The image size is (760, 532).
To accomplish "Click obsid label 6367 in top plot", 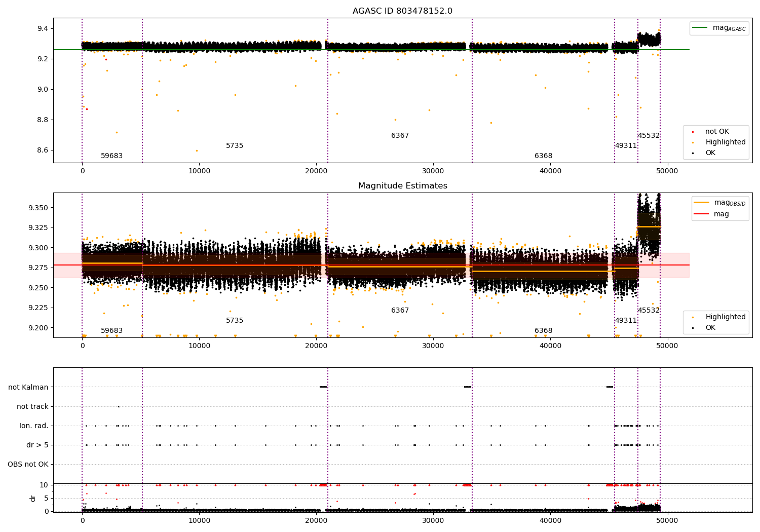I will coord(400,136).
